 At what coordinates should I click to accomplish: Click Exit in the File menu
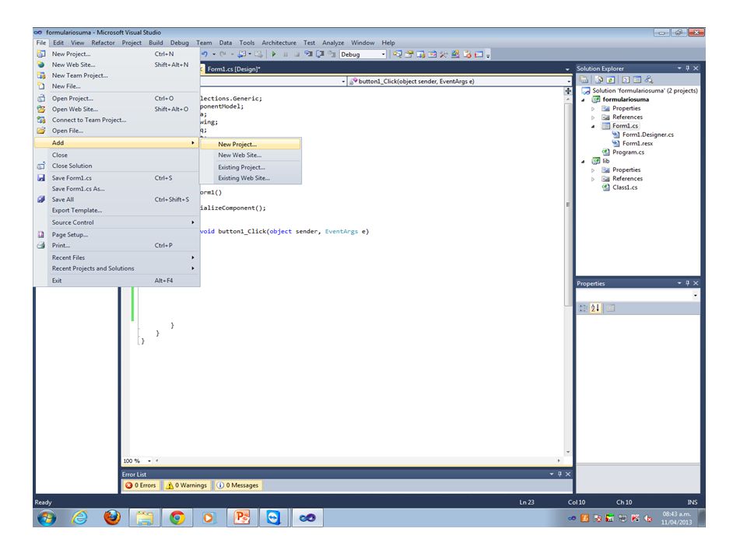(x=116, y=281)
